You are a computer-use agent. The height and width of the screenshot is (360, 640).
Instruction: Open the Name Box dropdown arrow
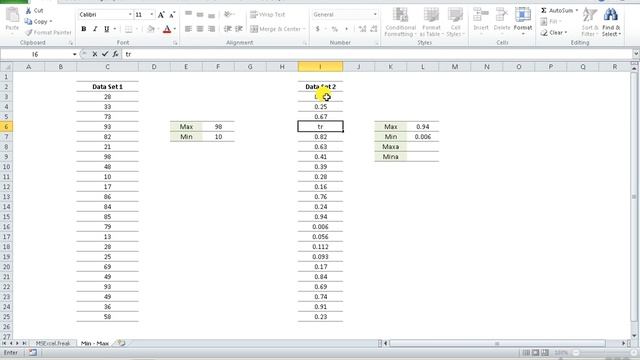(x=74, y=54)
